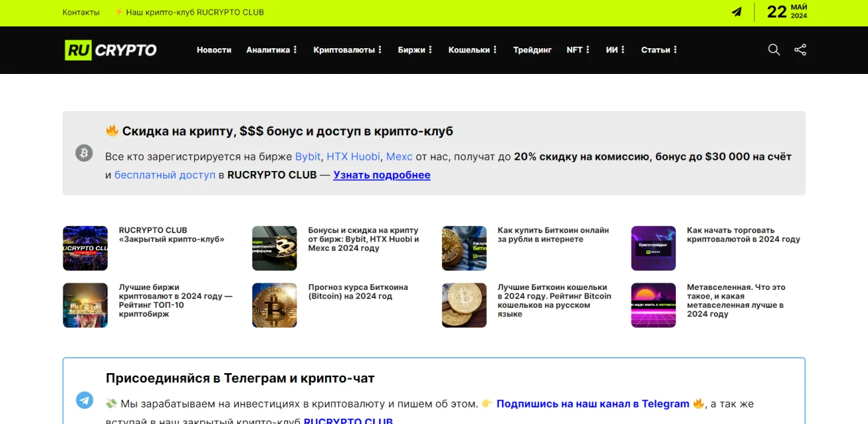Click the Узнать подробнее link
868x424 pixels.
(x=382, y=175)
